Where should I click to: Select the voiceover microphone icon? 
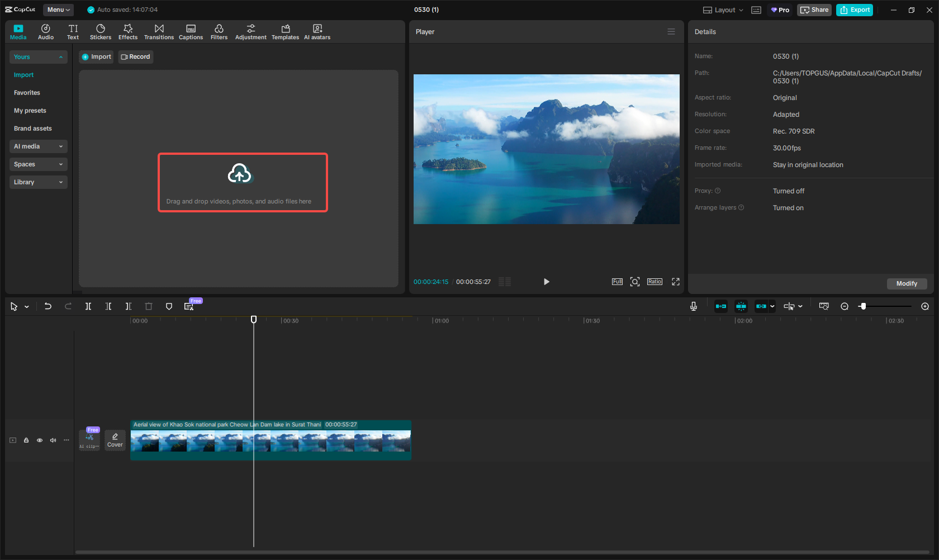point(693,306)
